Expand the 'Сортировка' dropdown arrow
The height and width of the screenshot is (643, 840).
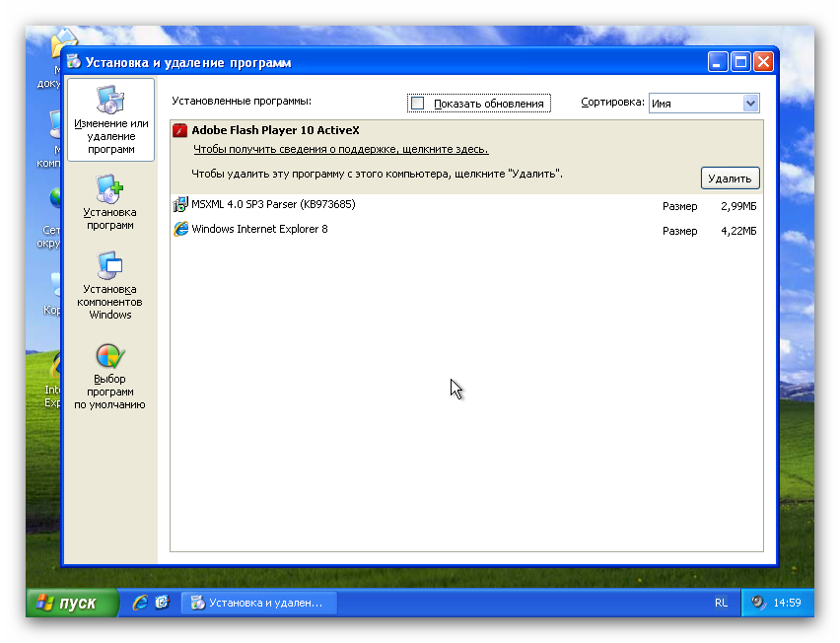pos(750,104)
